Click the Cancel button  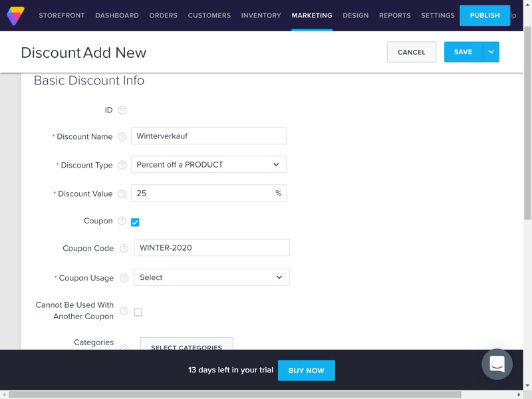tap(411, 52)
